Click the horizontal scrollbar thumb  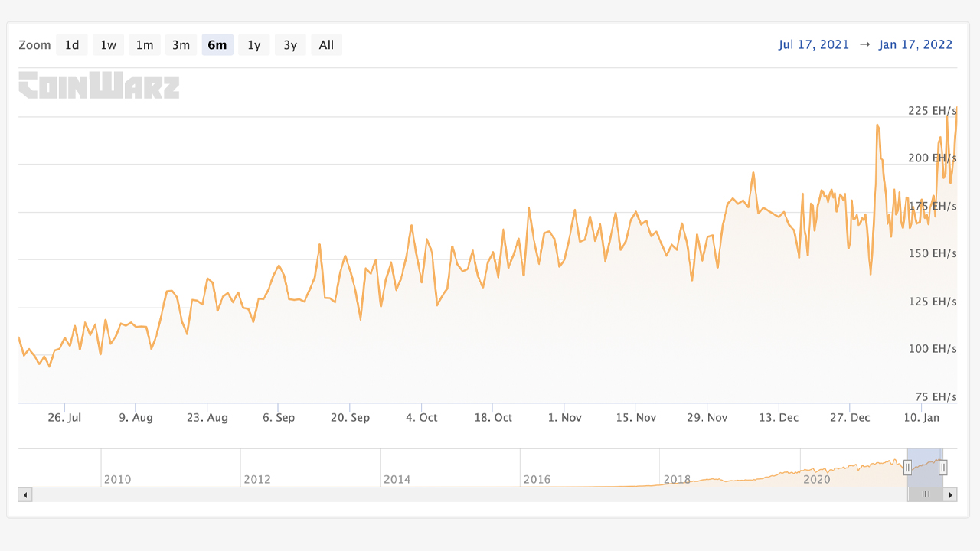(926, 494)
